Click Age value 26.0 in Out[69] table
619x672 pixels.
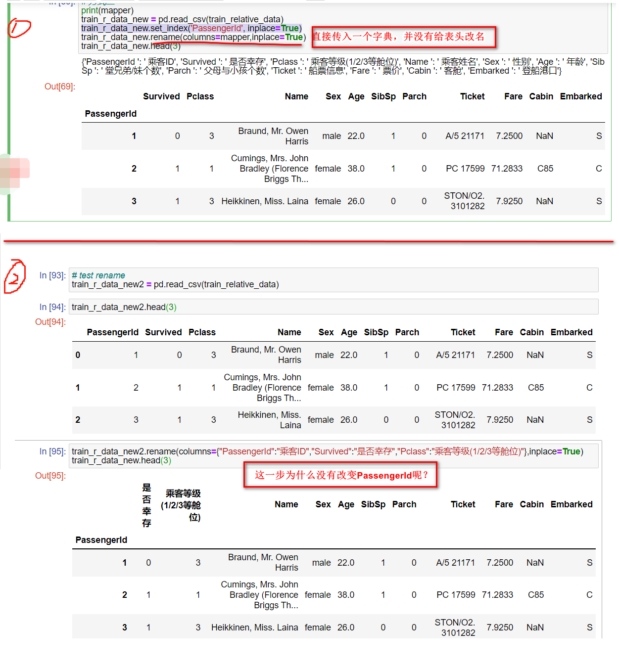click(356, 201)
